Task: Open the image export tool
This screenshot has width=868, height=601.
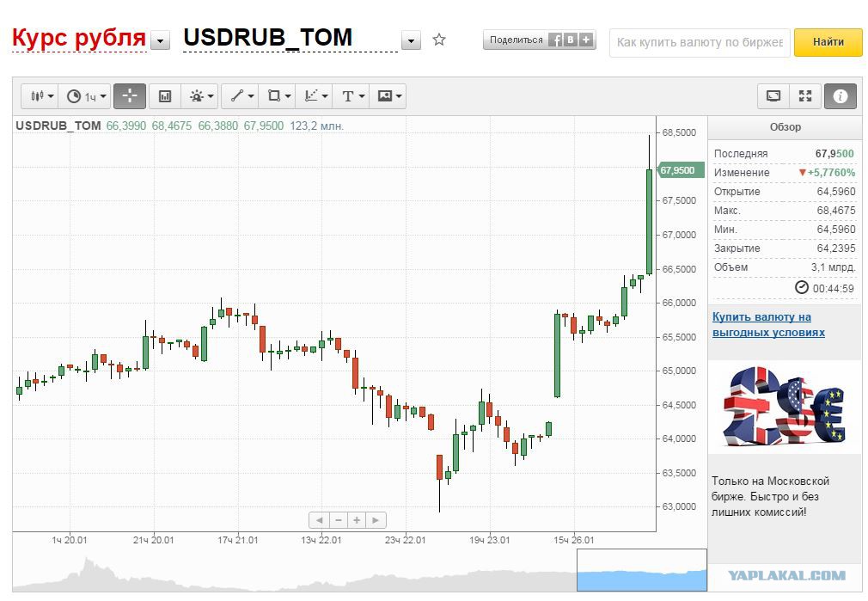Action: click(x=389, y=96)
